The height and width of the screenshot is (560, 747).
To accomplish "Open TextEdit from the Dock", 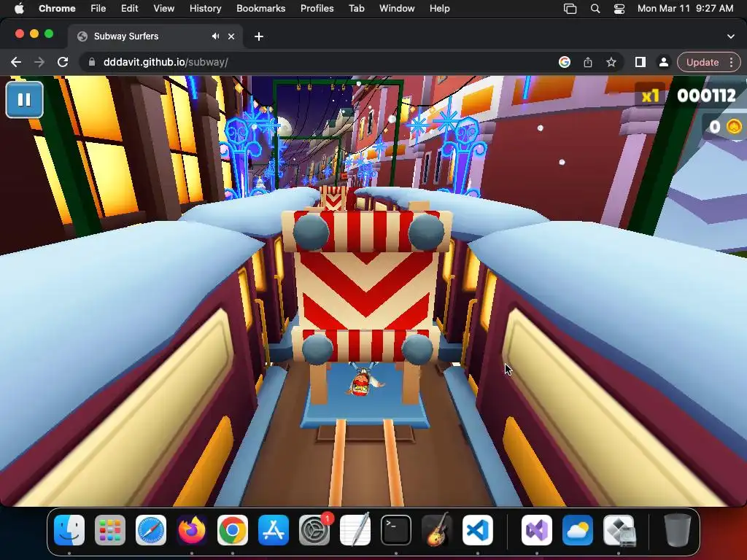I will tap(355, 530).
